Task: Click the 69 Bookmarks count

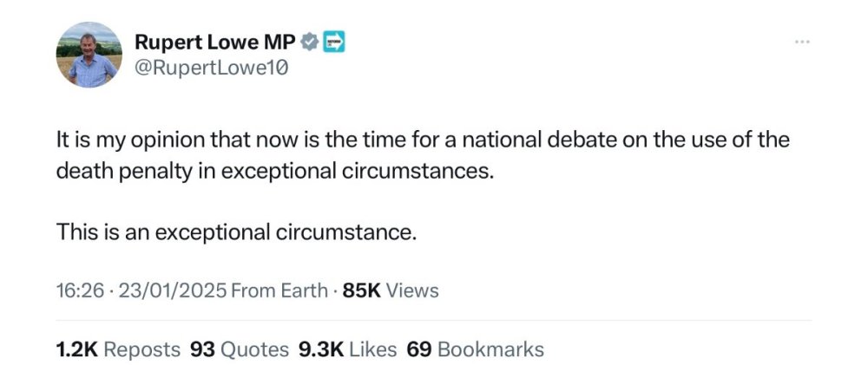Action: coord(476,349)
